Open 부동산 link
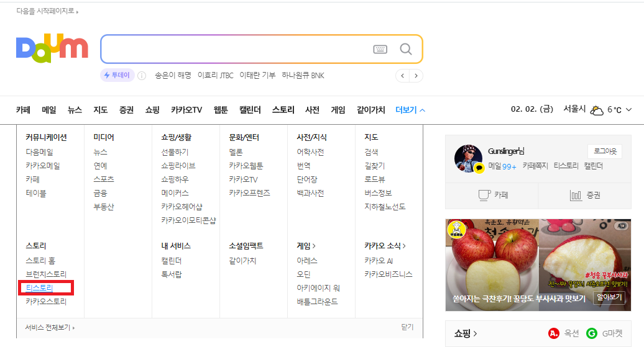This screenshot has width=644, height=347. pos(103,207)
